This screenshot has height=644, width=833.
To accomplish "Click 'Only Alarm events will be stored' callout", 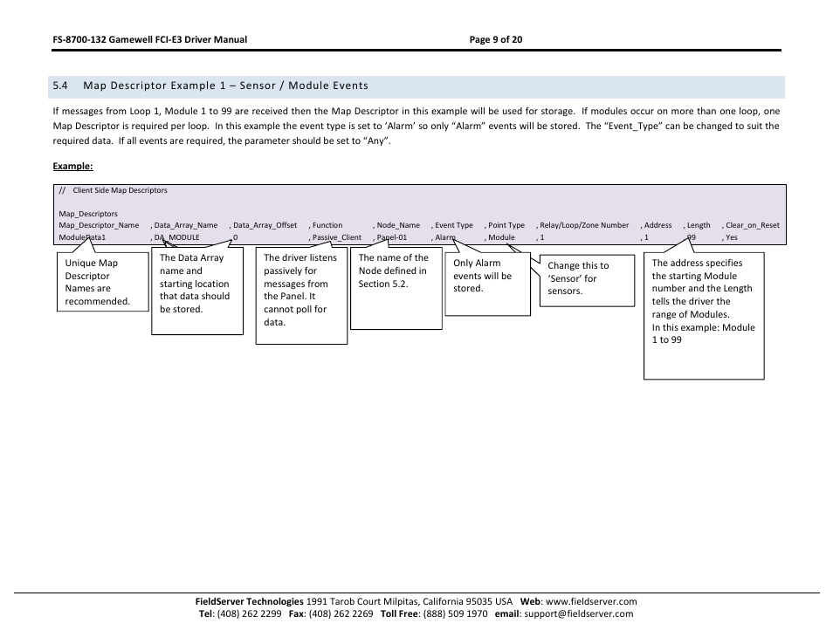I will tap(488, 284).
